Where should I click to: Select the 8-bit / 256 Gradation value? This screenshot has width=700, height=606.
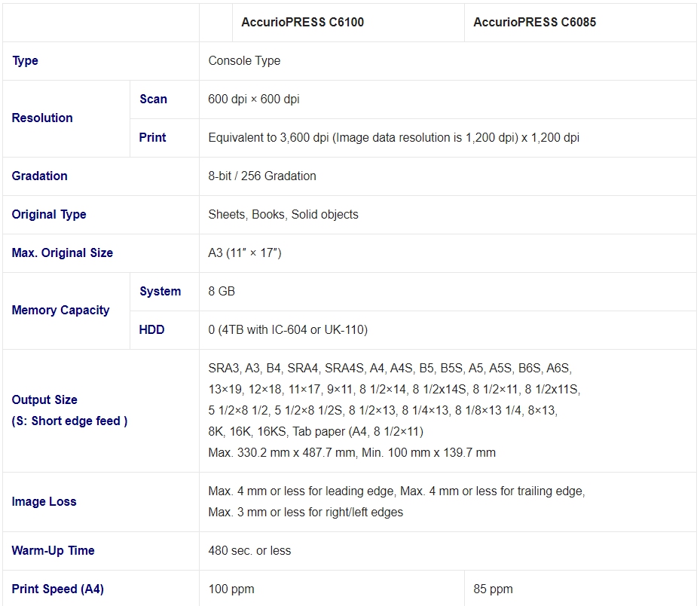click(262, 176)
